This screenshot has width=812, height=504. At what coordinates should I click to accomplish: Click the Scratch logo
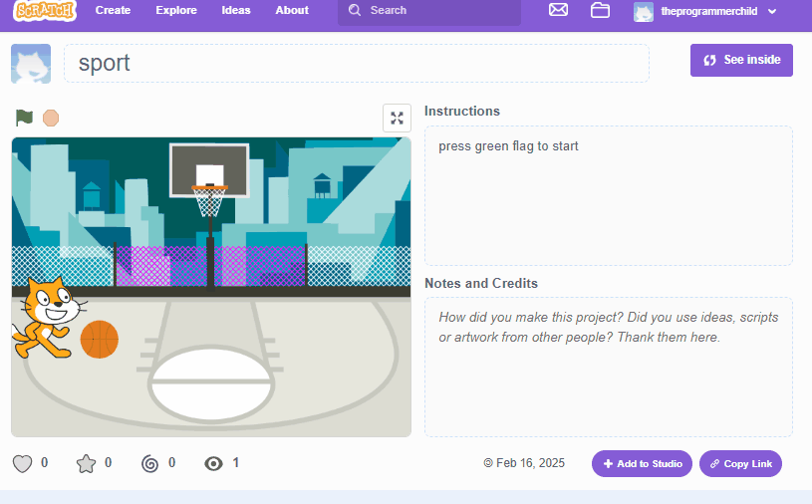45,10
